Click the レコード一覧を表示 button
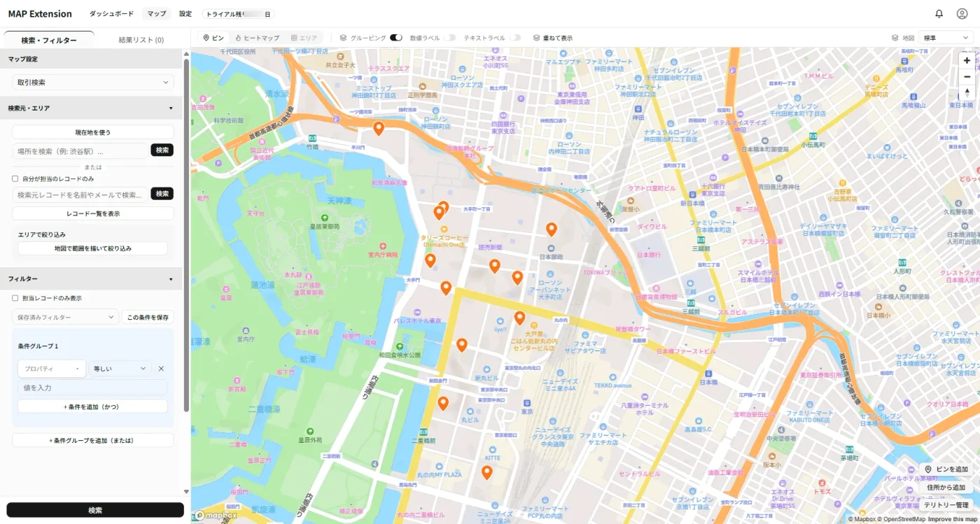980x524 pixels. [93, 213]
